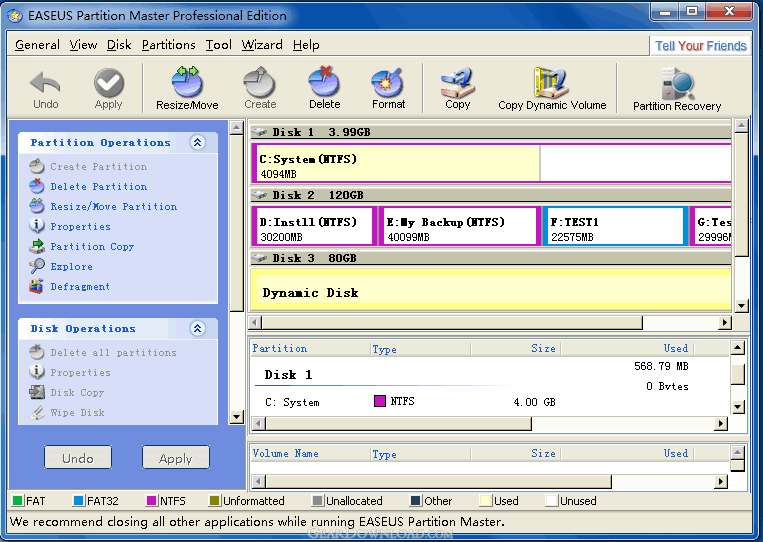Click disk map horizontal scroll right arrow
The image size is (763, 542).
[x=725, y=322]
